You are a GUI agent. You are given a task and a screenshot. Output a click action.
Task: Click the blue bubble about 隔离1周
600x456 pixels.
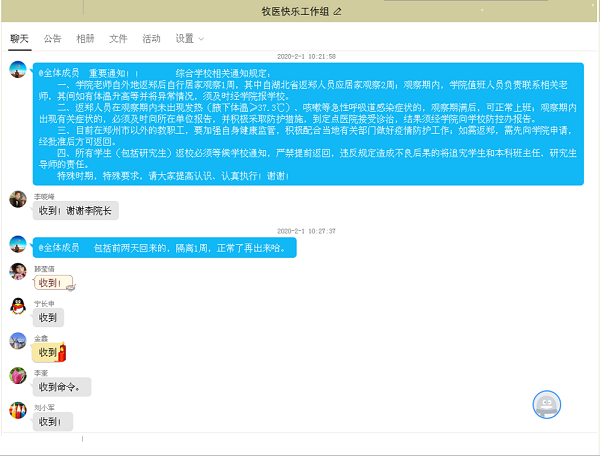[165, 247]
